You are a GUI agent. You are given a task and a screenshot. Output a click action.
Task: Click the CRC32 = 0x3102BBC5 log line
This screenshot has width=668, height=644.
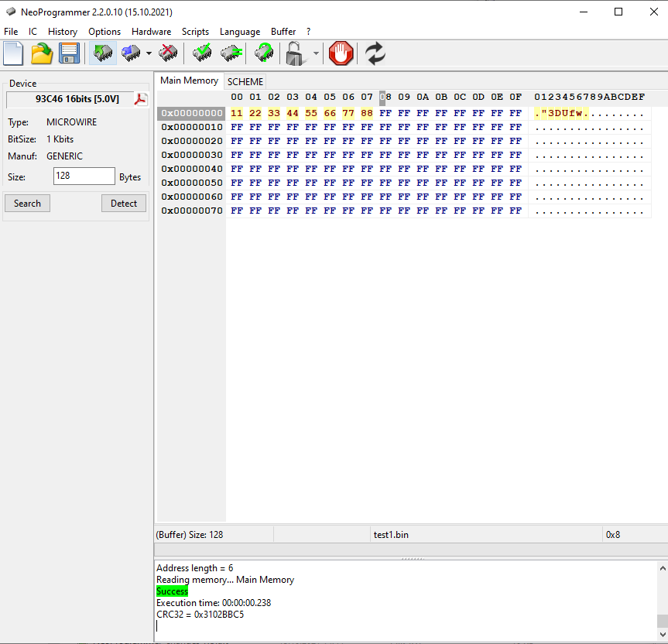tap(200, 614)
